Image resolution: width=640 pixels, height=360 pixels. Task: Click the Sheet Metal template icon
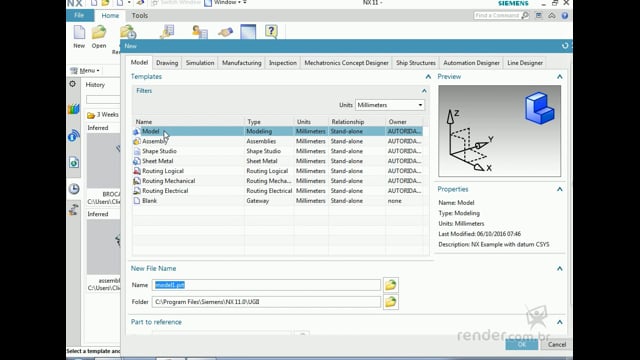coord(137,161)
